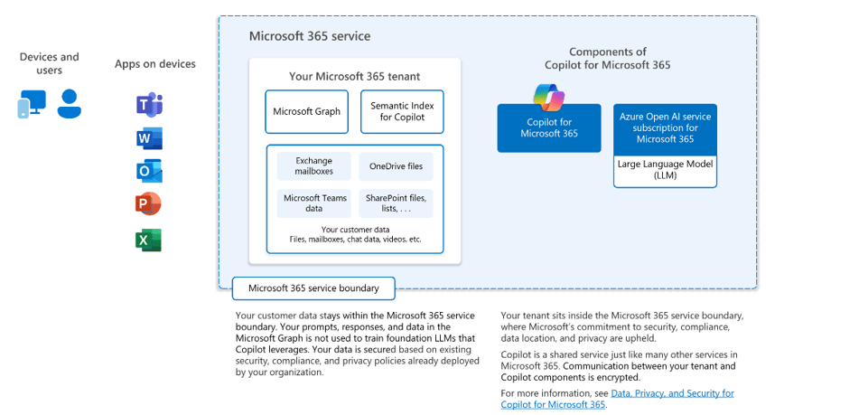Click the devices computer icon
Viewport: 868px width, 415px height.
32,104
